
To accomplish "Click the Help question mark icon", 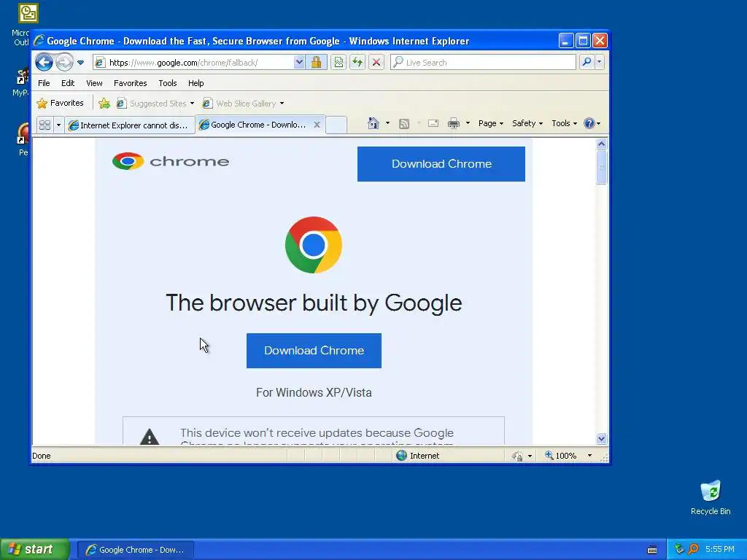I will (589, 123).
